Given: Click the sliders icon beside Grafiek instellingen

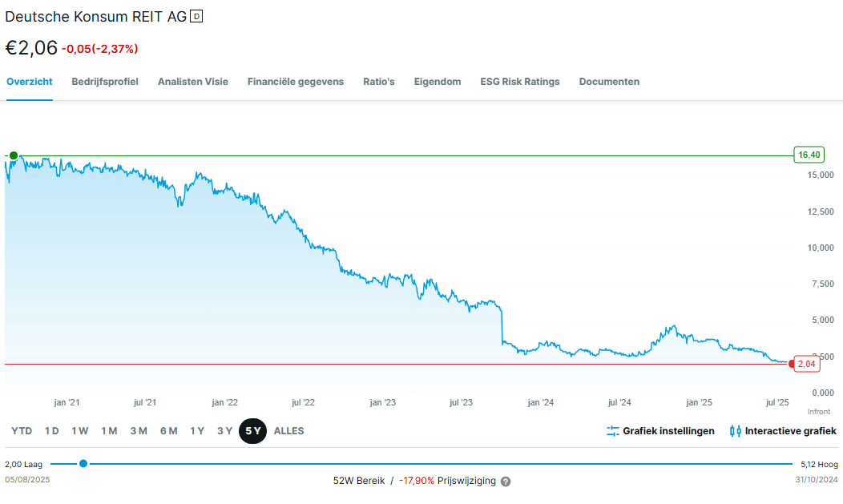Looking at the screenshot, I should (x=613, y=431).
